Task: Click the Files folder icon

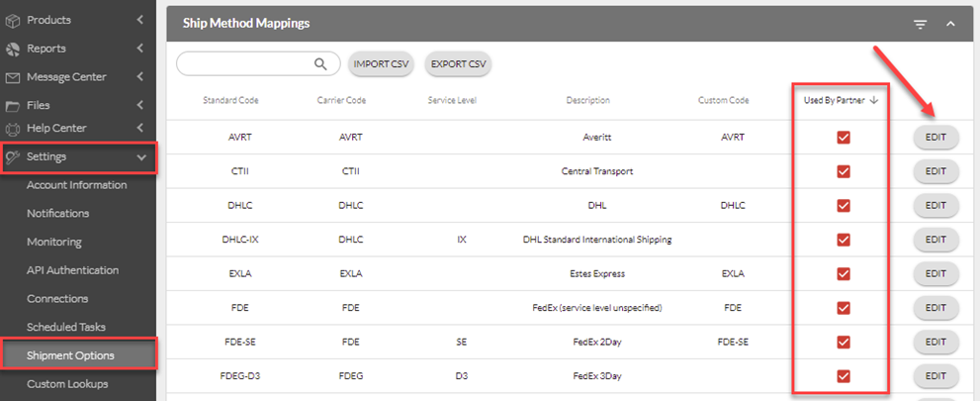Action: tap(13, 106)
